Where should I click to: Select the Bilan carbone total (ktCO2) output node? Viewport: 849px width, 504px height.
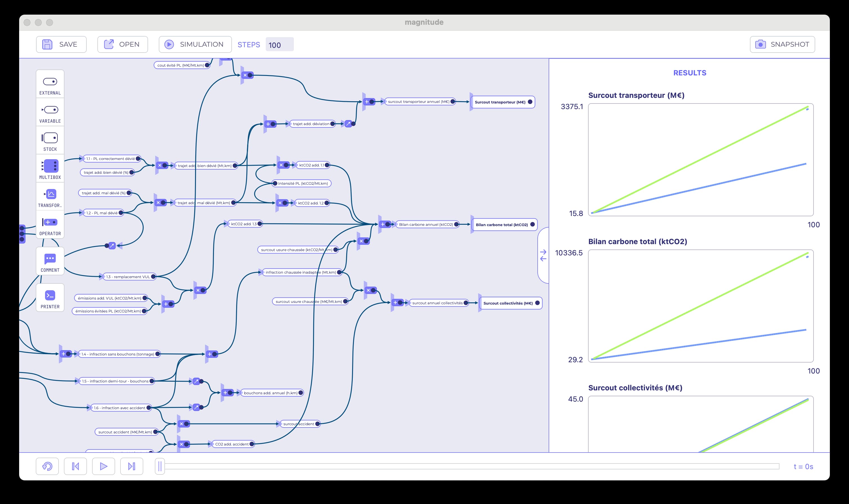[x=505, y=224]
